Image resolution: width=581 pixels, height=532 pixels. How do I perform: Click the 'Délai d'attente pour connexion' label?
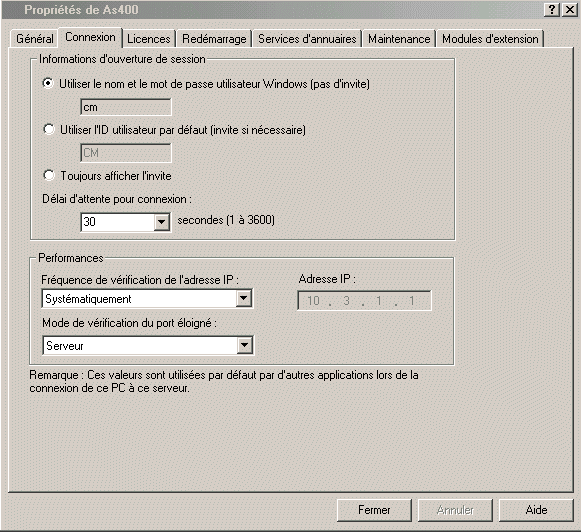coord(117,199)
